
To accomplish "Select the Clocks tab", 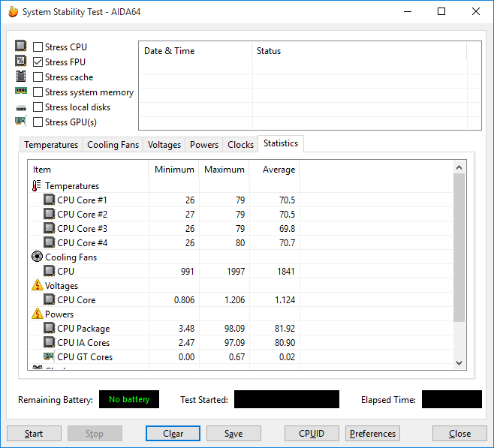I will [x=240, y=145].
